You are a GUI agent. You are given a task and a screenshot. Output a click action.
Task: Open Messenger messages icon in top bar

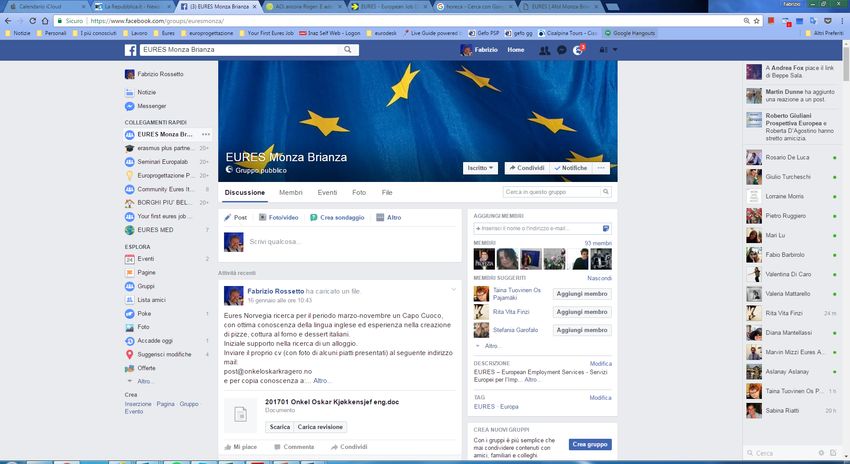pyautogui.click(x=562, y=50)
